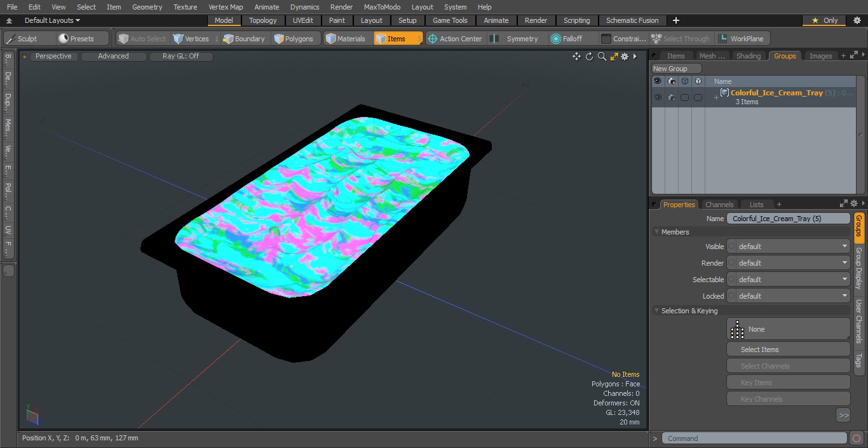Click the >> expand button in Properties
The width and height of the screenshot is (868, 448).
843,416
